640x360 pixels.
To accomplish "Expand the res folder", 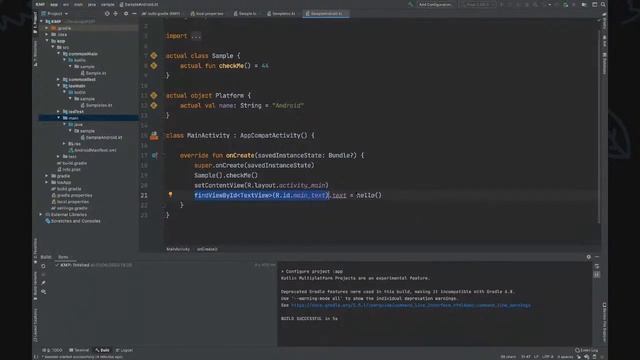I will pos(64,144).
